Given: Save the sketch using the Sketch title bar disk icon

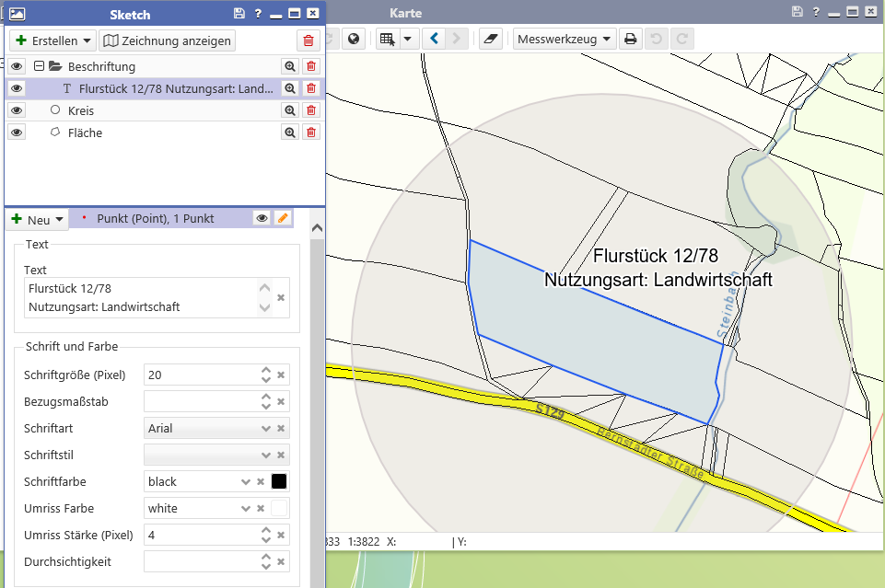Looking at the screenshot, I should 239,14.
